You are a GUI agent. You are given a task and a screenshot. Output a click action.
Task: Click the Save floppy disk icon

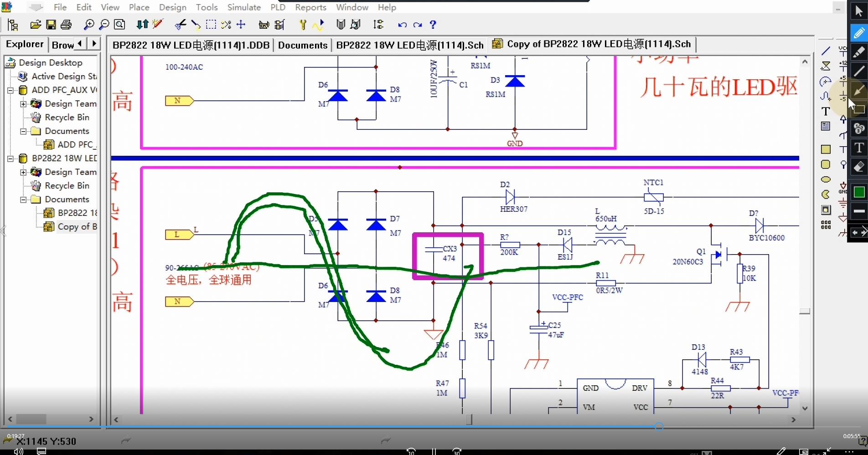[x=51, y=25]
